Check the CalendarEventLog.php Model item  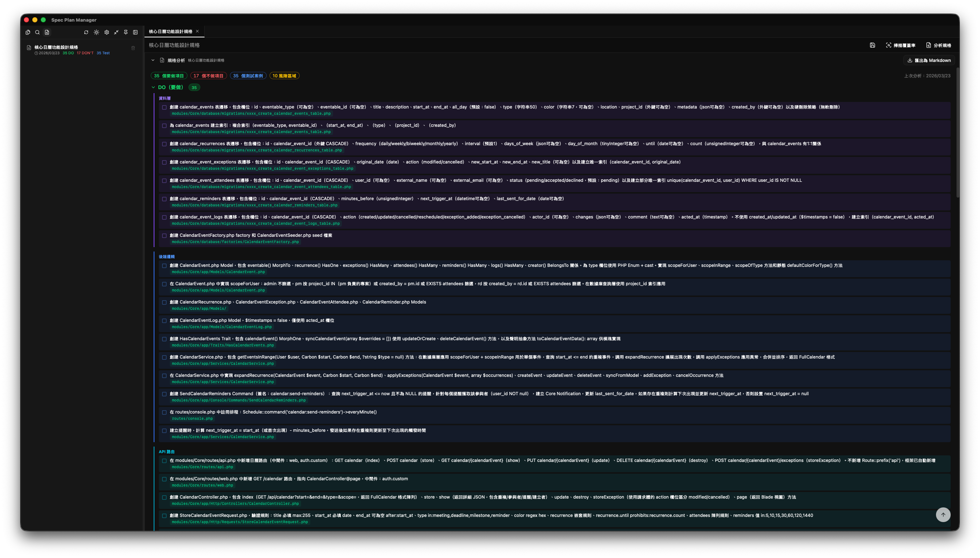click(164, 321)
